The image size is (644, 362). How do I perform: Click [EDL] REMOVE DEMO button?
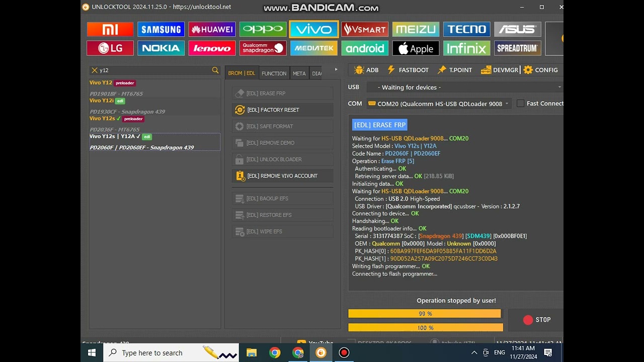282,143
